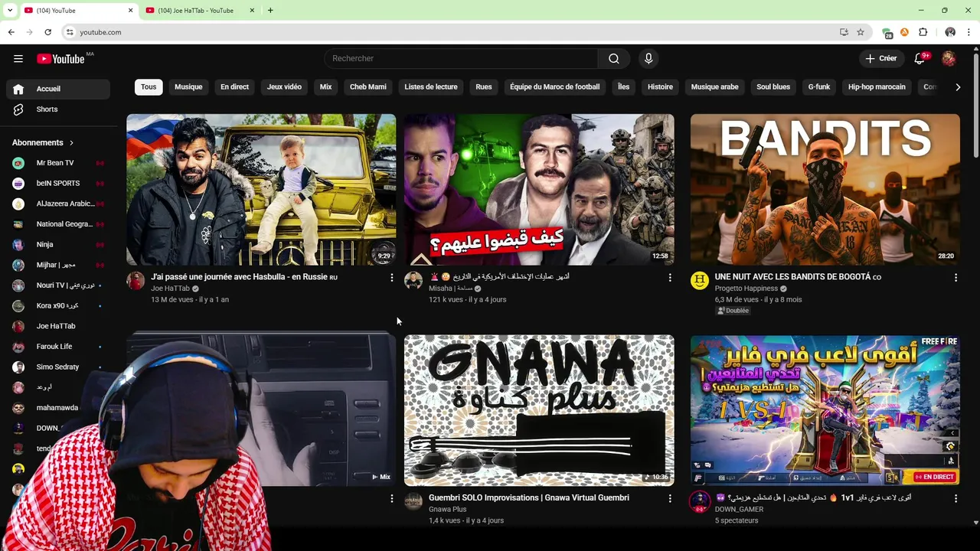The width and height of the screenshot is (980, 551).
Task: Open the account avatar menu
Action: (949, 59)
